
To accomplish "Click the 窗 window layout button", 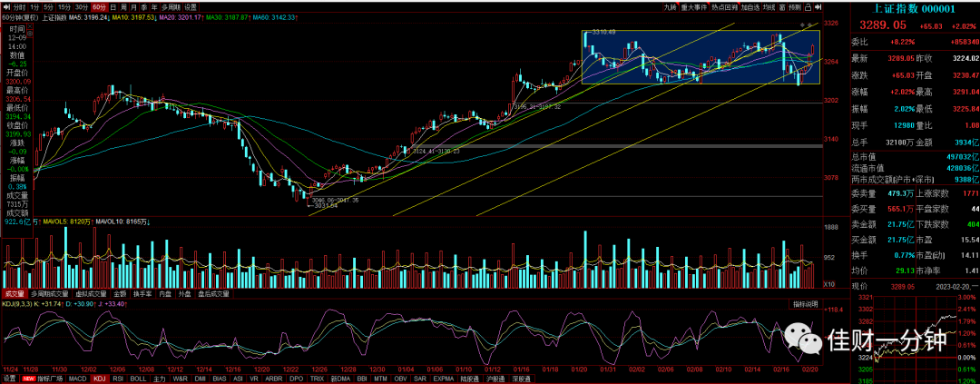I will [782, 7].
